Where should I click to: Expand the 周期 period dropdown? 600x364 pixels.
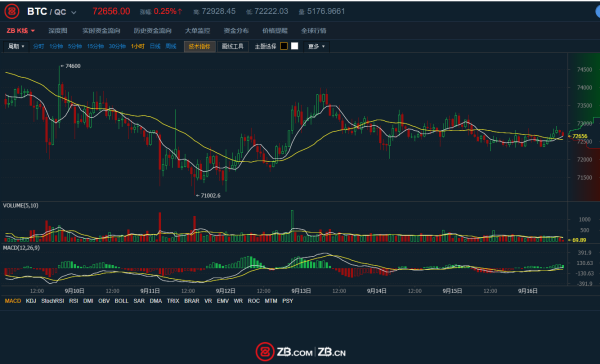(x=16, y=46)
